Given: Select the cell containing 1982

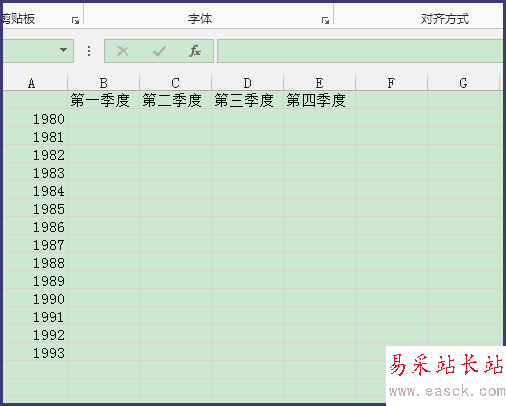Looking at the screenshot, I should coord(35,154).
